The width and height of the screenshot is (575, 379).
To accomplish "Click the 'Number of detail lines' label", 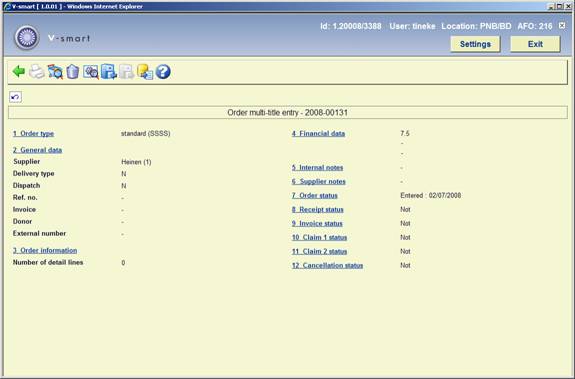I will (48, 262).
